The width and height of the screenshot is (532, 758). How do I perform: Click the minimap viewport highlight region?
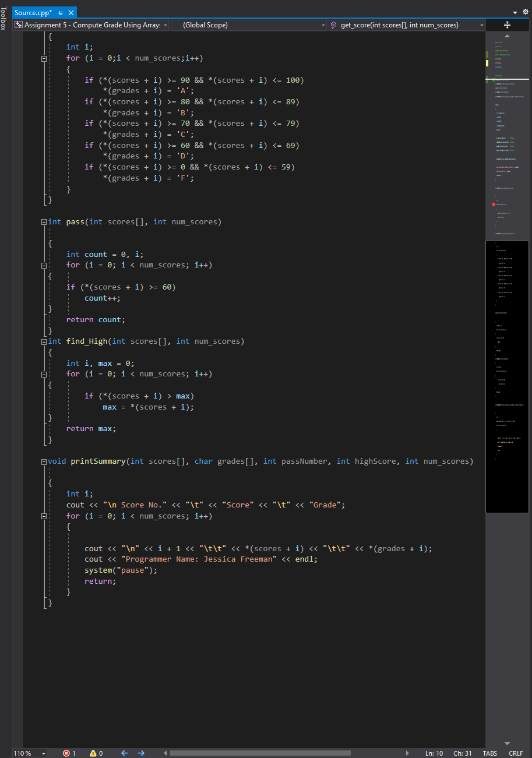(507, 376)
